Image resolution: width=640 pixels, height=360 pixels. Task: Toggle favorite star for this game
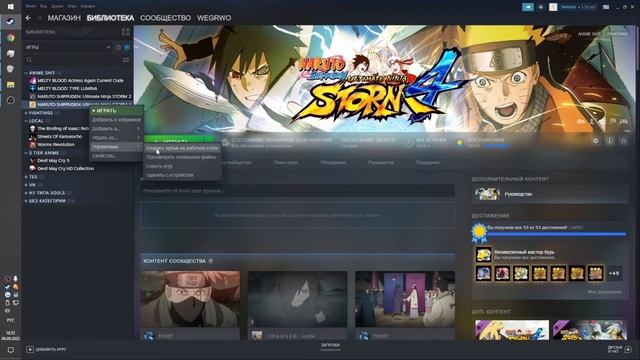point(624,141)
